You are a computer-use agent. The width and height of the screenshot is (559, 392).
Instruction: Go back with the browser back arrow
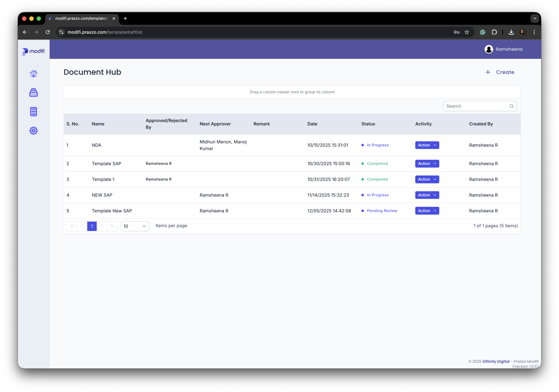click(x=25, y=32)
